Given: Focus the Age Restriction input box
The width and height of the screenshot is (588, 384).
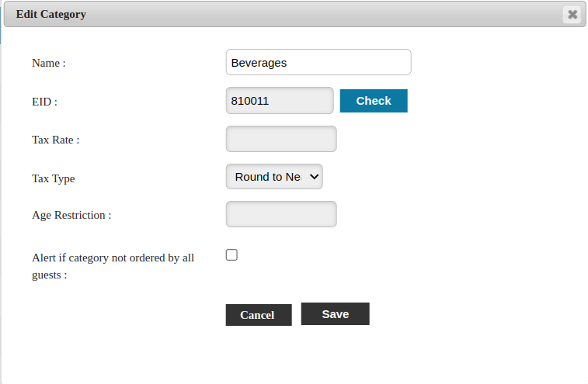Looking at the screenshot, I should (280, 214).
